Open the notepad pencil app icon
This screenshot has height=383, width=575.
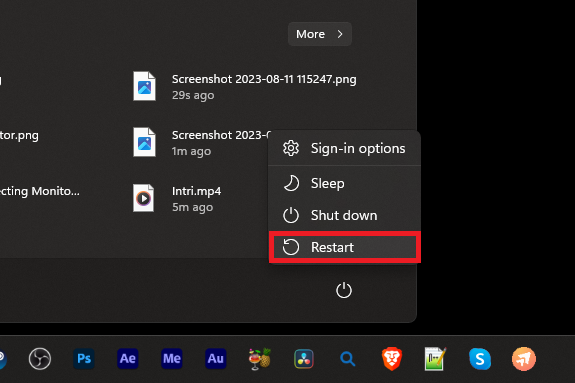pyautogui.click(x=435, y=358)
